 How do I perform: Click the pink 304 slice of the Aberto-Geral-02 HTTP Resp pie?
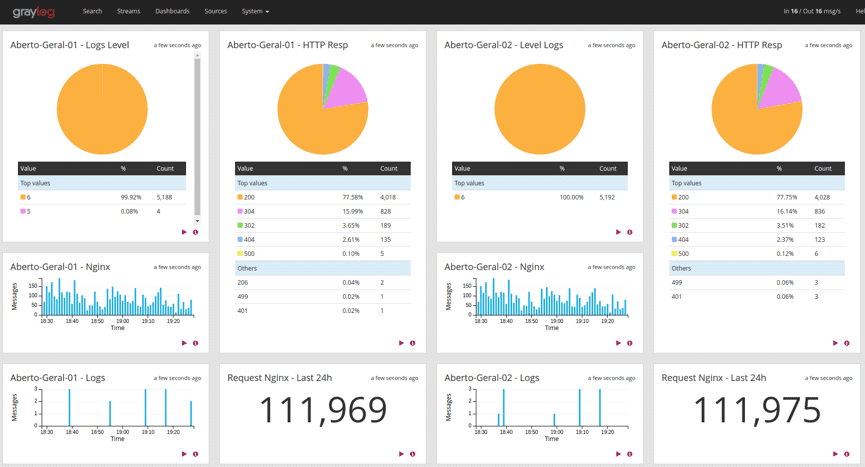point(783,89)
